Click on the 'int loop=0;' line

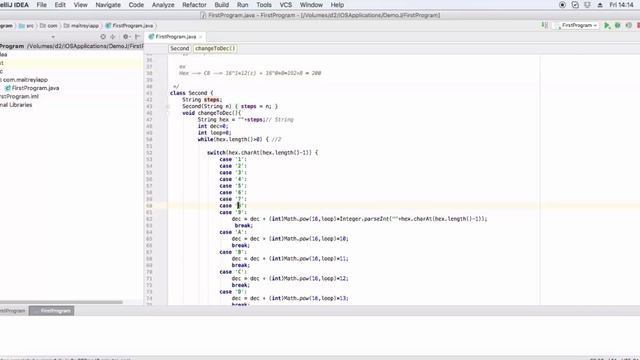[x=215, y=133]
